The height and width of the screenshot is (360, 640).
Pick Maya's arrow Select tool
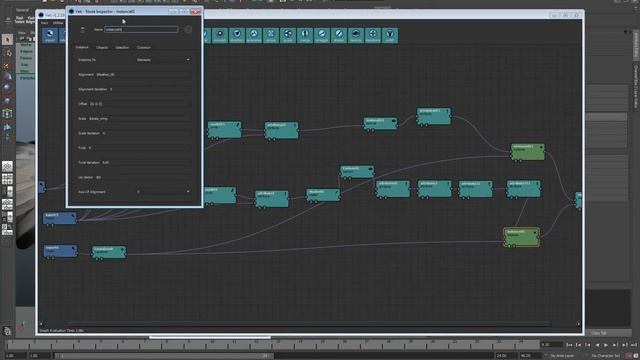[7, 40]
